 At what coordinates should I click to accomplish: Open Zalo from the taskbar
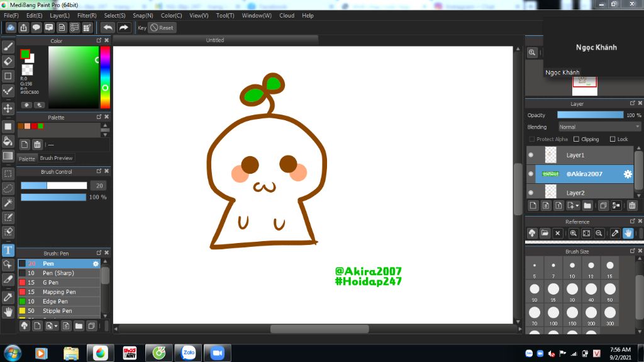click(x=189, y=353)
